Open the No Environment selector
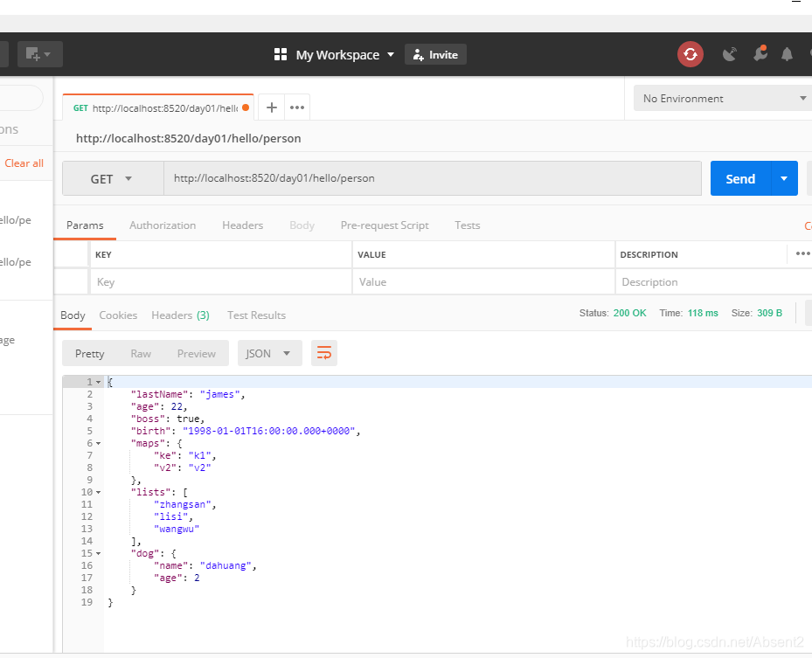 pyautogui.click(x=724, y=99)
